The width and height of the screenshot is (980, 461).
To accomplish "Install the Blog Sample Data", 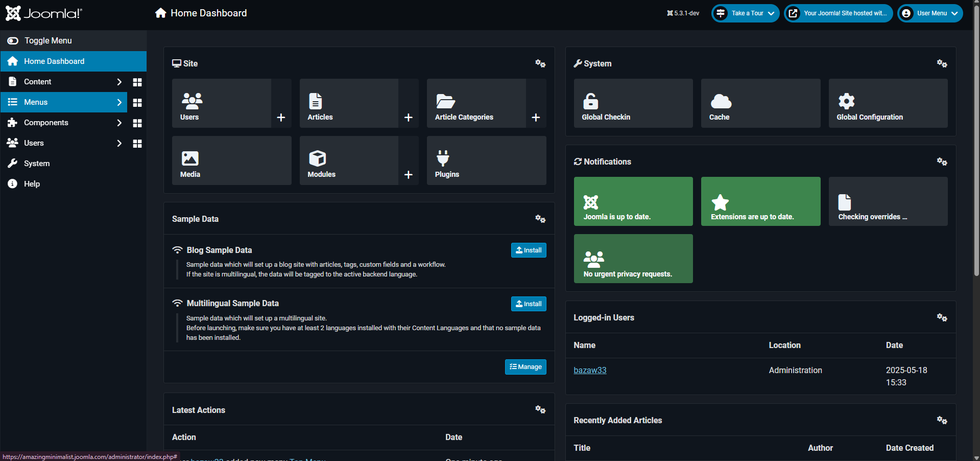I will tap(529, 250).
